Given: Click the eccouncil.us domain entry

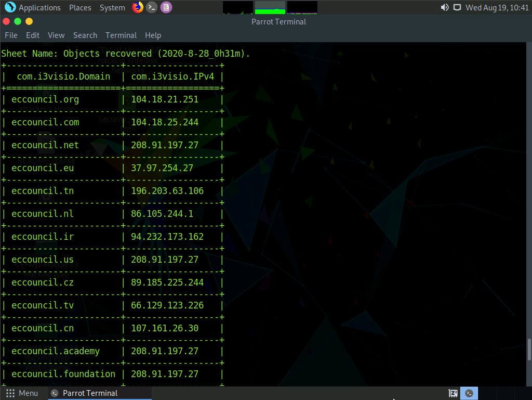Looking at the screenshot, I should [x=43, y=260].
